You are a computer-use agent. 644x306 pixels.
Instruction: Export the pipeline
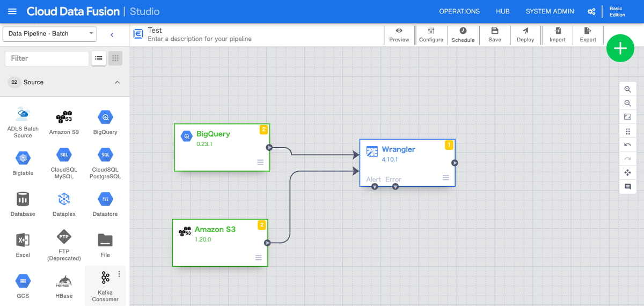[x=588, y=35]
